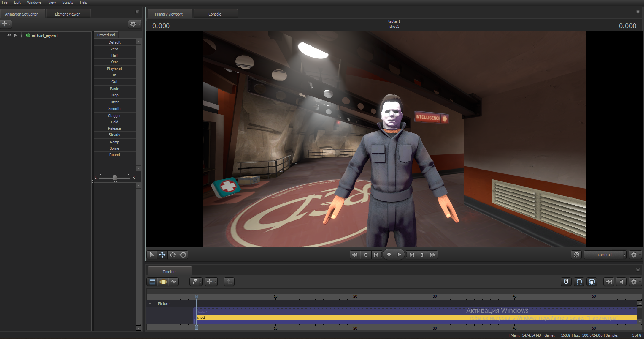Select the Primary Viewport tab
This screenshot has width=644, height=339.
coord(169,14)
